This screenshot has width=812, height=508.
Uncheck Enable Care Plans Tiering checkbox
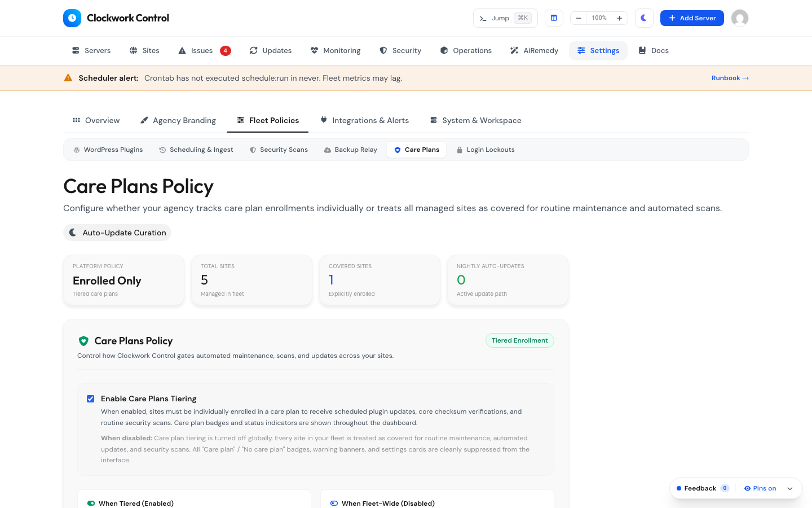pos(90,398)
